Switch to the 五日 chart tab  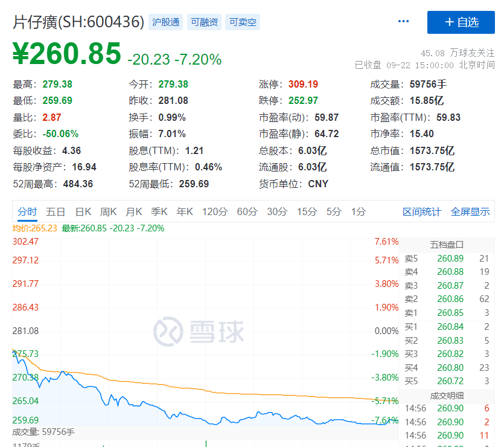tap(56, 211)
